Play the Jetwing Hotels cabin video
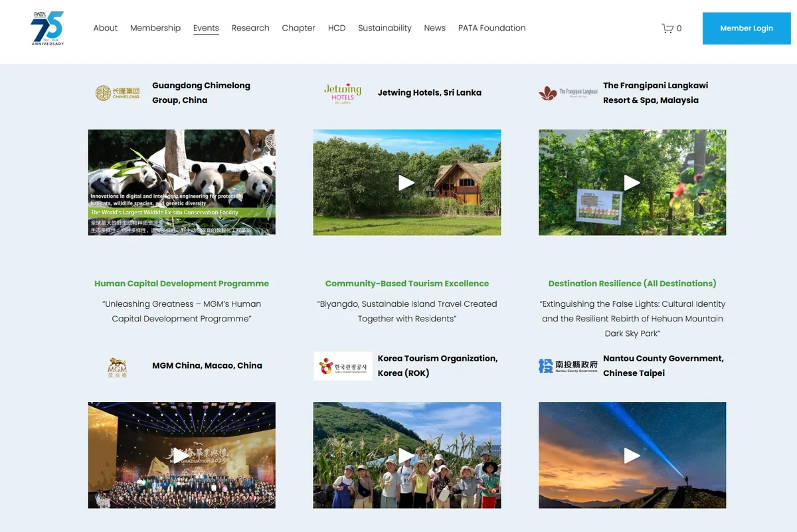 coord(406,183)
